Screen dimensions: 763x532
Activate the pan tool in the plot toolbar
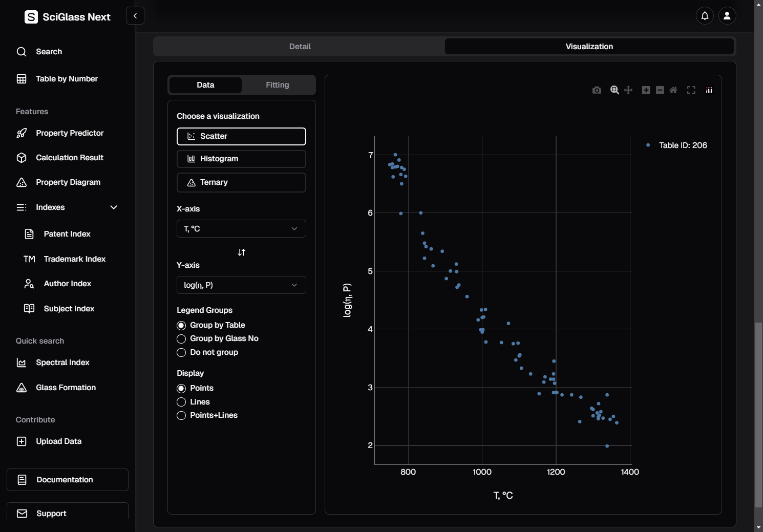[628, 90]
